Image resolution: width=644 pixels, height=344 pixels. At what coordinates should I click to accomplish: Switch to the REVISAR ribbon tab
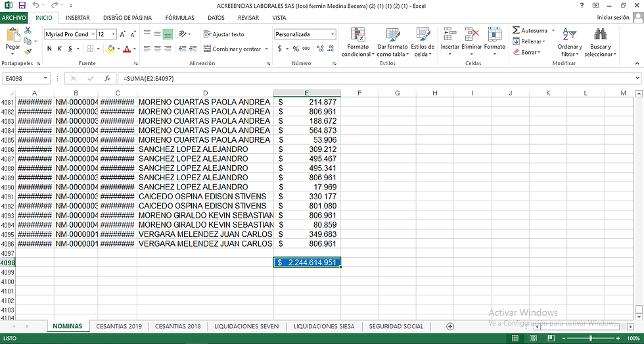[x=248, y=18]
